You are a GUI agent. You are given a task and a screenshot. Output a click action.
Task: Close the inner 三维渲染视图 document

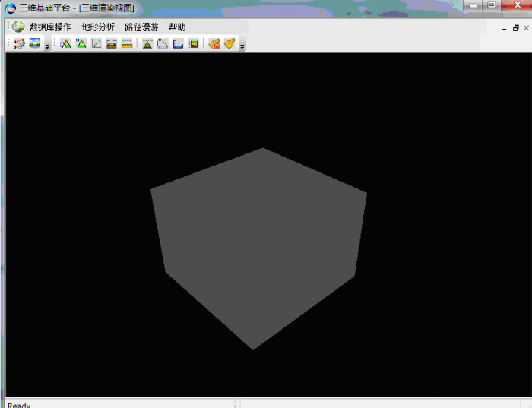click(526, 28)
